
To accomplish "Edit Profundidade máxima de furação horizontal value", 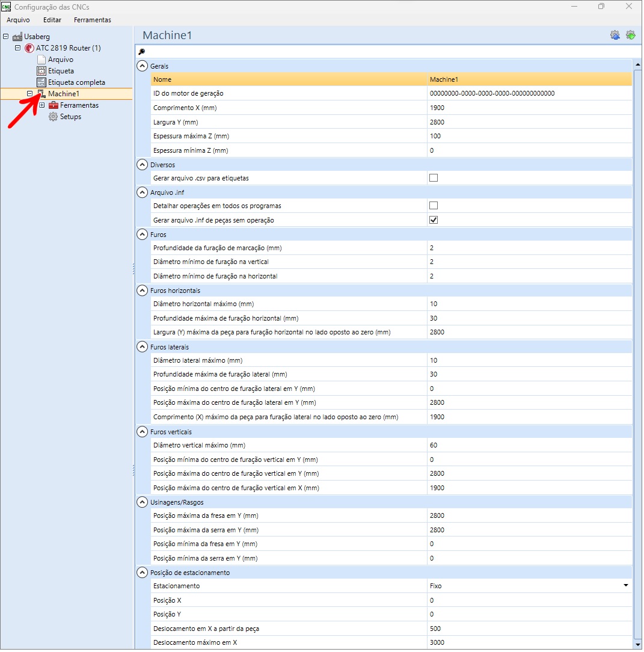I will (531, 319).
